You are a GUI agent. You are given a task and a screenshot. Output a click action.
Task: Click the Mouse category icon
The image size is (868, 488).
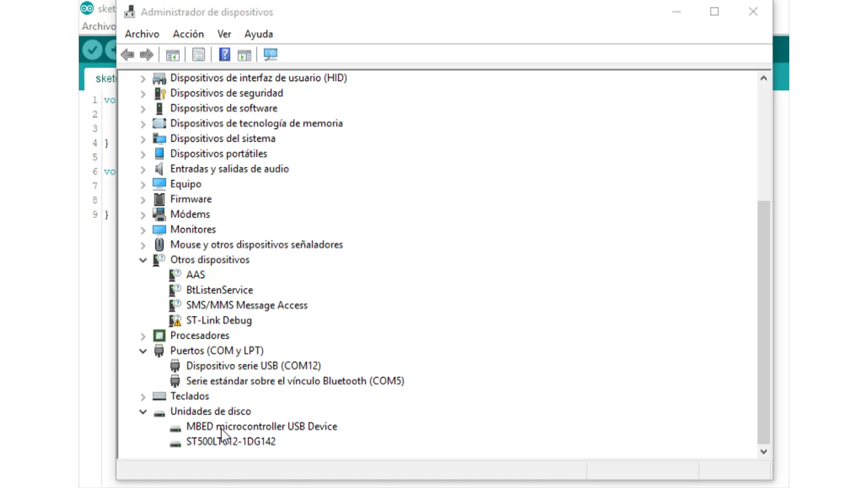pyautogui.click(x=159, y=244)
